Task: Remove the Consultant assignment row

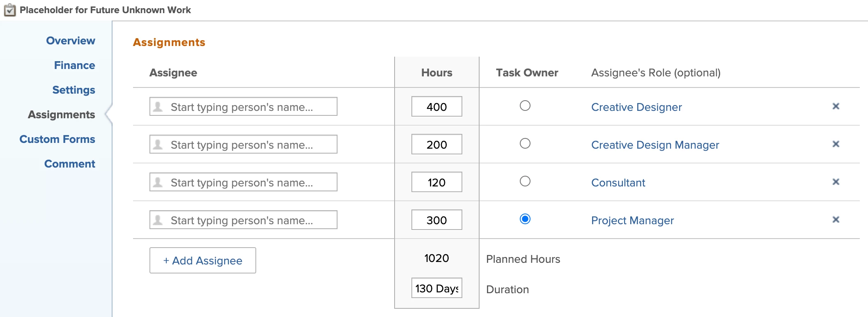Action: tap(836, 182)
